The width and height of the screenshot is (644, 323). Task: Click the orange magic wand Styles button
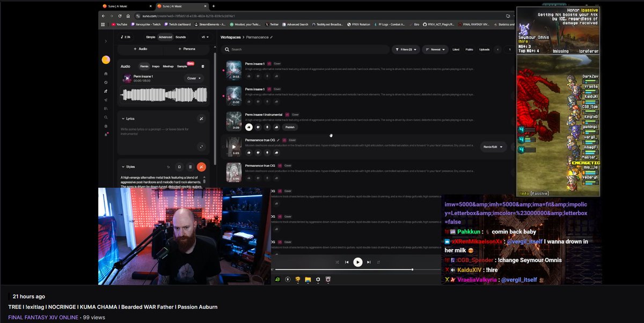coord(201,167)
